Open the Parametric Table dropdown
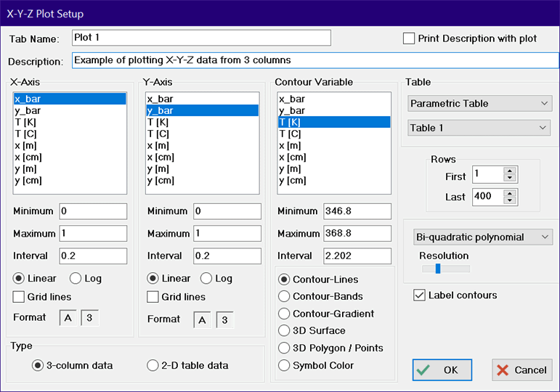 tap(479, 104)
